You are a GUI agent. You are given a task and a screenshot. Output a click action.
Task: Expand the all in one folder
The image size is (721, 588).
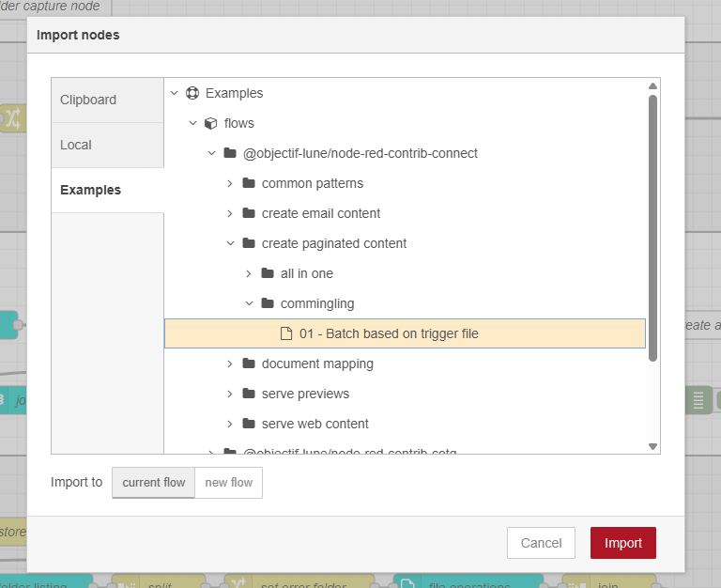coord(249,273)
